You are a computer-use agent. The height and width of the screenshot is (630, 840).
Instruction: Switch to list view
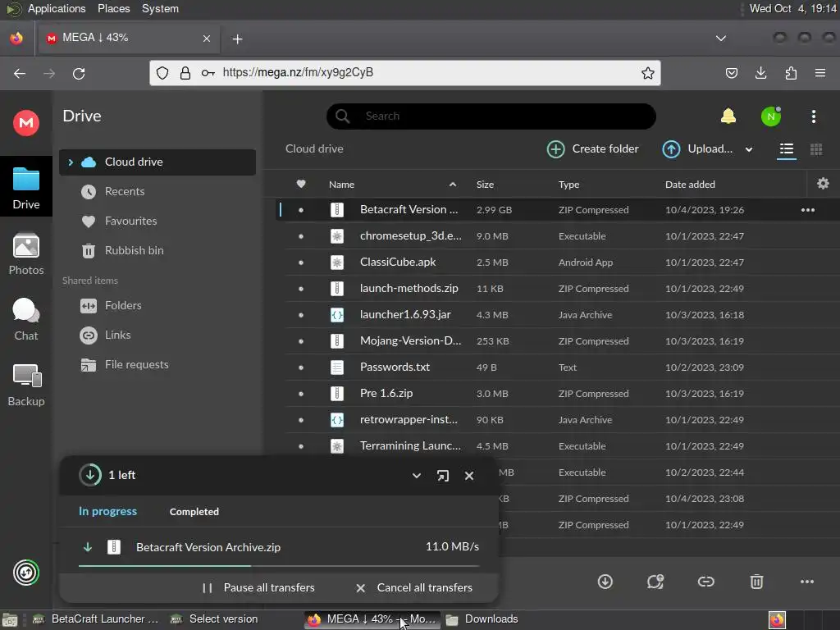[787, 149]
